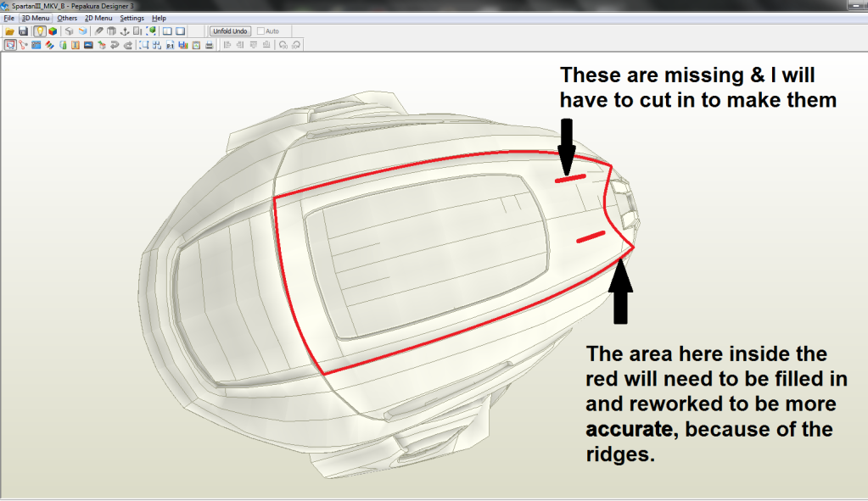Screen dimensions: 868x501
Task: Click the anchor icon
Action: tap(125, 31)
